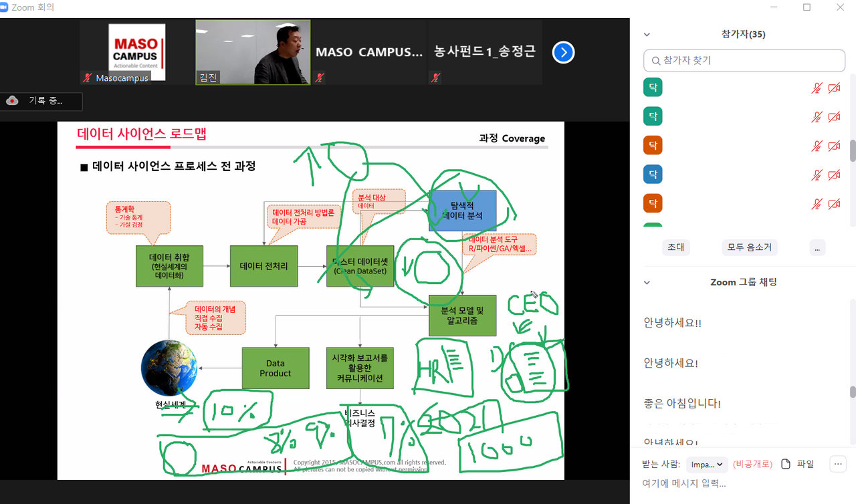
Task: Click the first participant's green avatar icon
Action: 653,88
